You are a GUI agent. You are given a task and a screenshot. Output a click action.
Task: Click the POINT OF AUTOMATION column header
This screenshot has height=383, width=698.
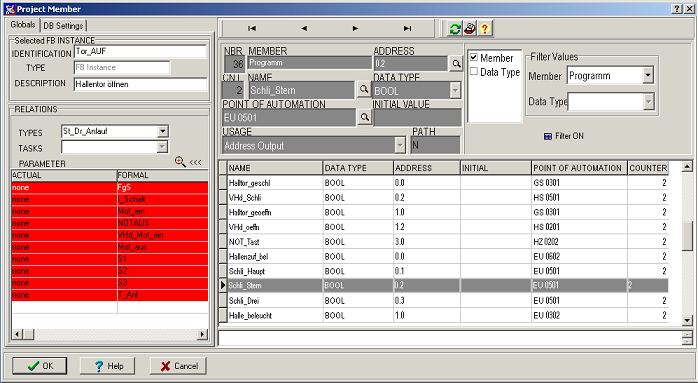pos(580,168)
